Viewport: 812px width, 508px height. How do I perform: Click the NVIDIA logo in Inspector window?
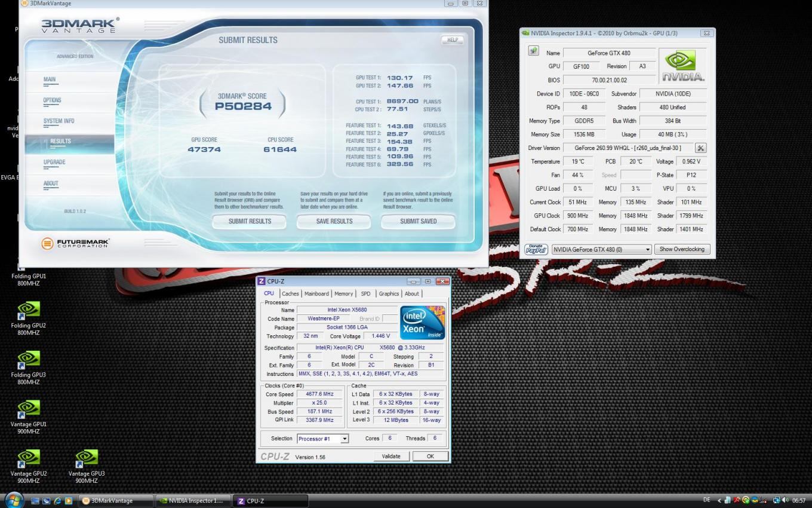(683, 66)
